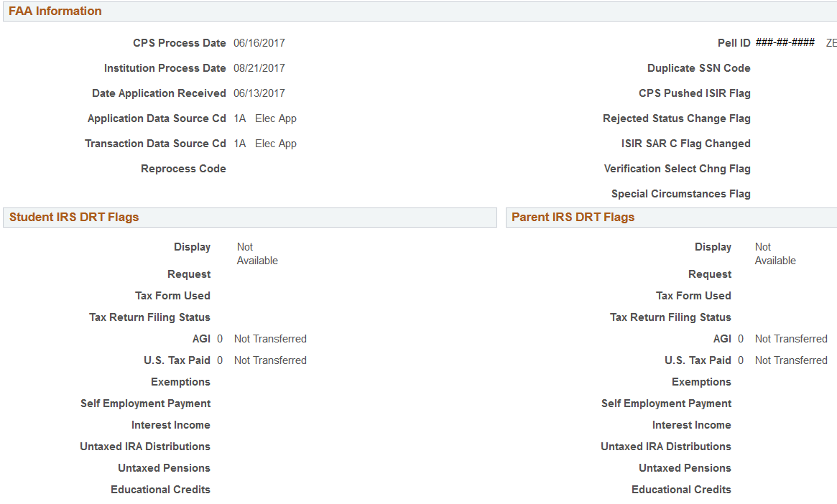Screen dimensions: 837x504
Task: Click the Application Data Source Cd value 1A
Action: [x=239, y=118]
